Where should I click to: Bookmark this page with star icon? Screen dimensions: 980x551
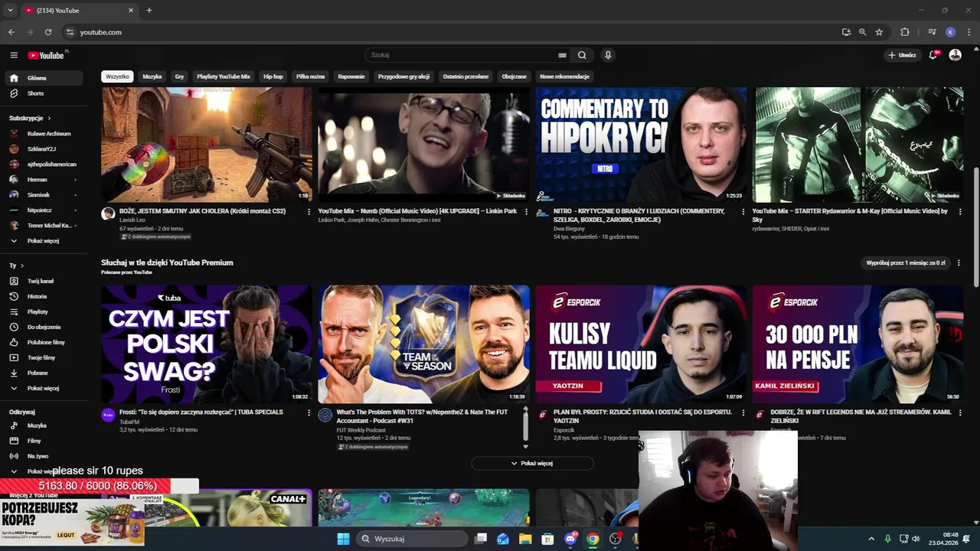click(x=879, y=32)
